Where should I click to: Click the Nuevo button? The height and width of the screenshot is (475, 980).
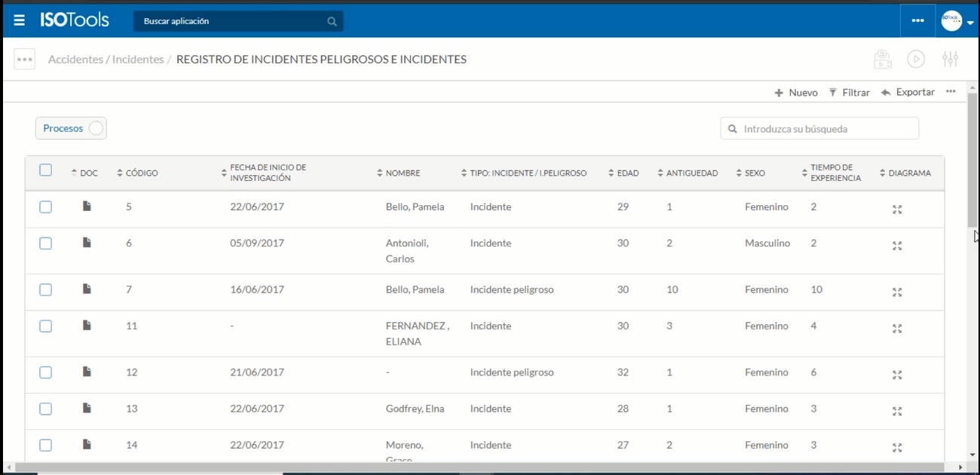[x=796, y=92]
